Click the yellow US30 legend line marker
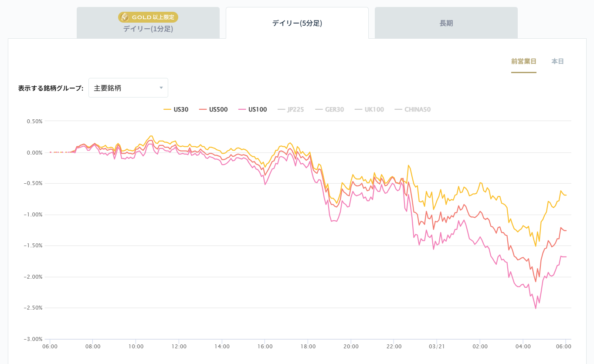This screenshot has width=594, height=364. pyautogui.click(x=167, y=110)
